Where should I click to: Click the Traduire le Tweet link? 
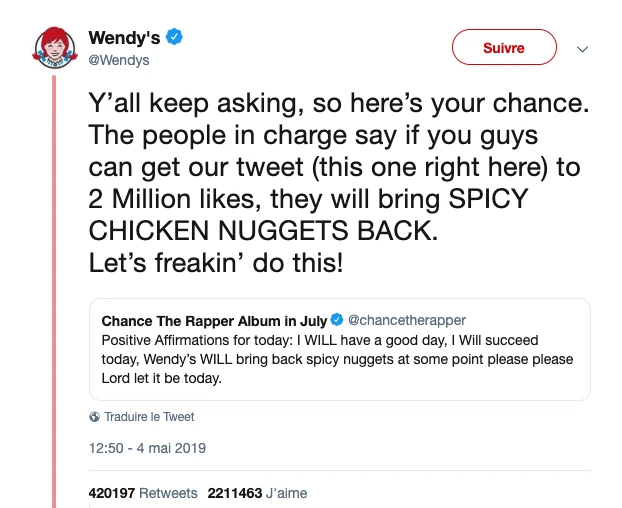point(149,417)
